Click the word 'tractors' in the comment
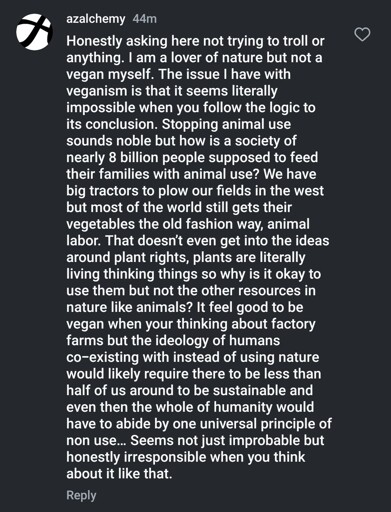 [x=110, y=191]
